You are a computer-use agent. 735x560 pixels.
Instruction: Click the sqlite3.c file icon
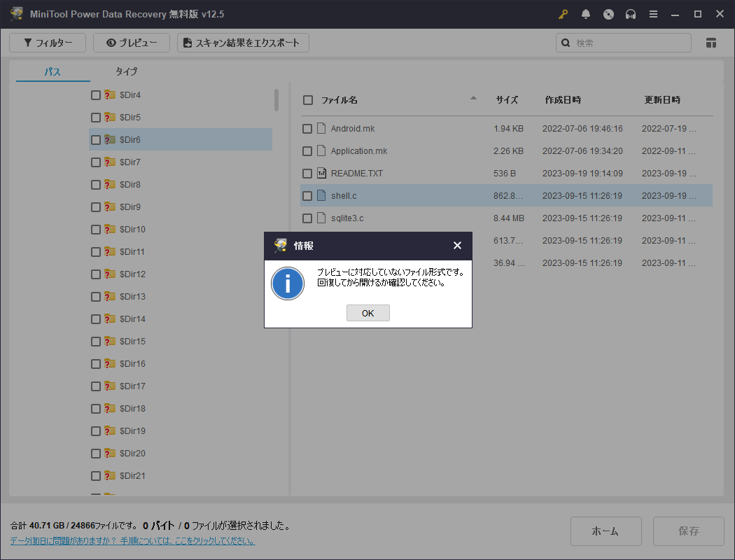(x=321, y=218)
